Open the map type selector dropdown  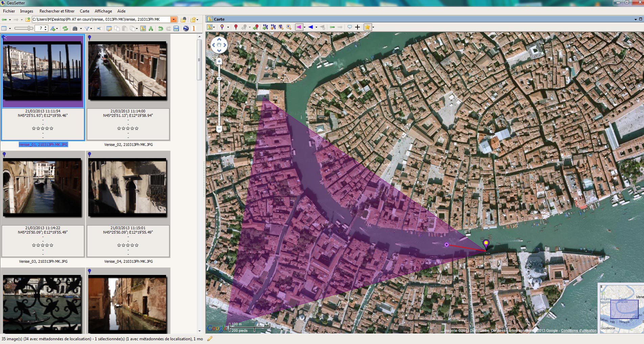tap(214, 27)
